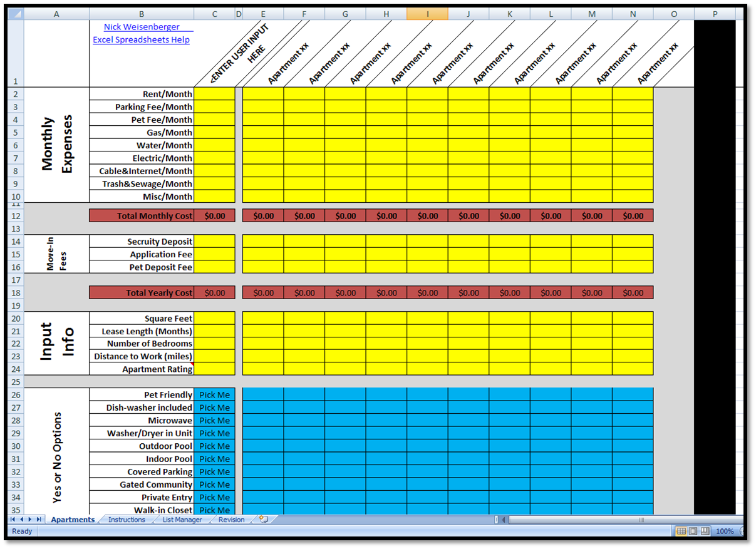Open the Microwave Pick Me selector
The width and height of the screenshot is (756, 549).
214,420
